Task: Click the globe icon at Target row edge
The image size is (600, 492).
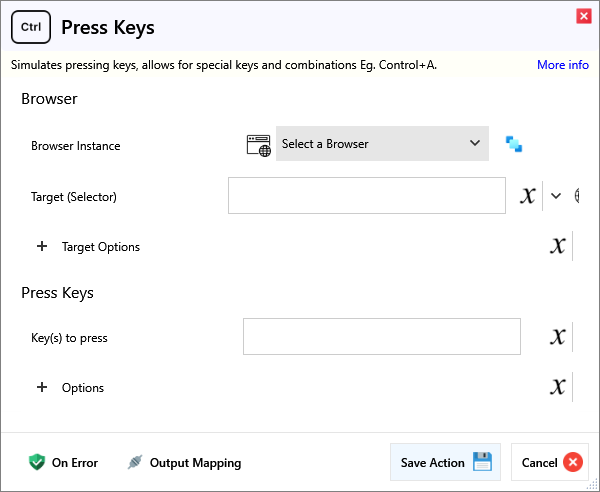Action: (x=577, y=196)
